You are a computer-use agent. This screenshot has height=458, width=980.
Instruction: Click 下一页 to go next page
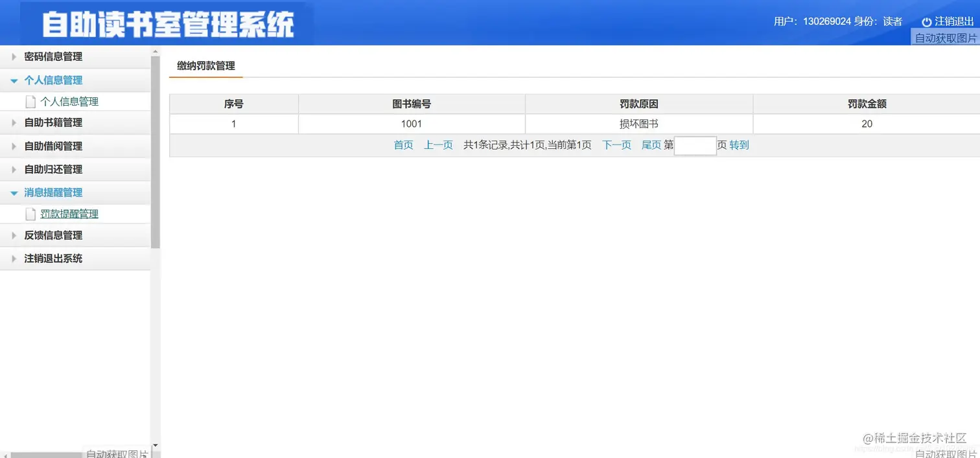tap(616, 144)
